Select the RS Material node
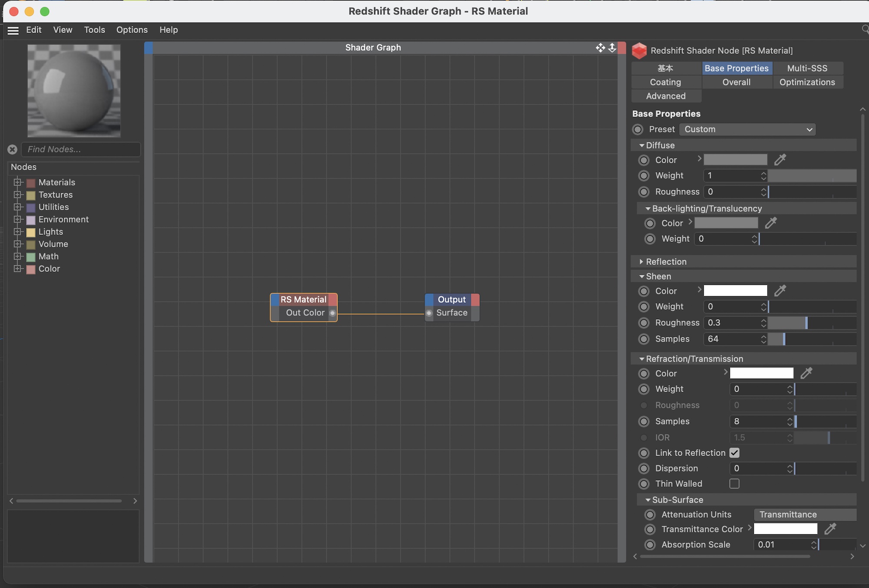The height and width of the screenshot is (588, 869). click(303, 300)
